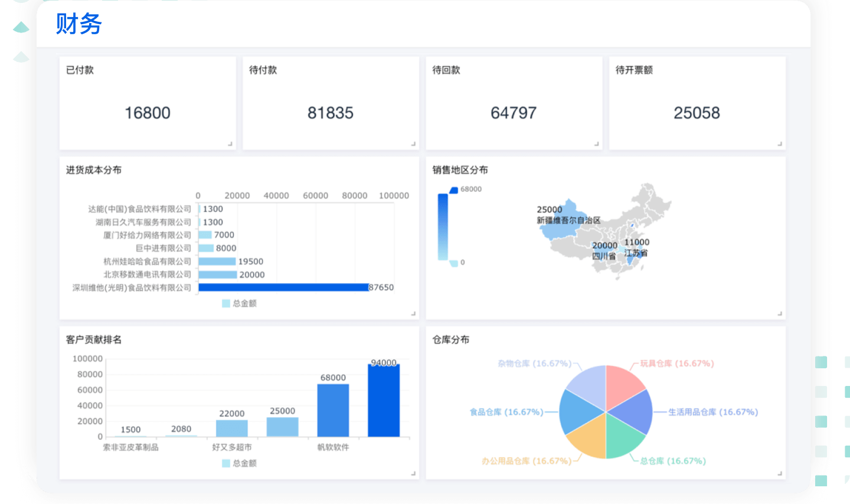Click the 0 lower handle of map scale
This screenshot has height=504, width=850.
[453, 263]
